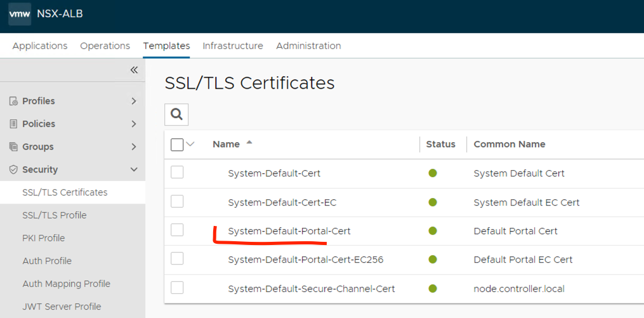644x318 pixels.
Task: Click the Policies list icon
Action: point(13,124)
